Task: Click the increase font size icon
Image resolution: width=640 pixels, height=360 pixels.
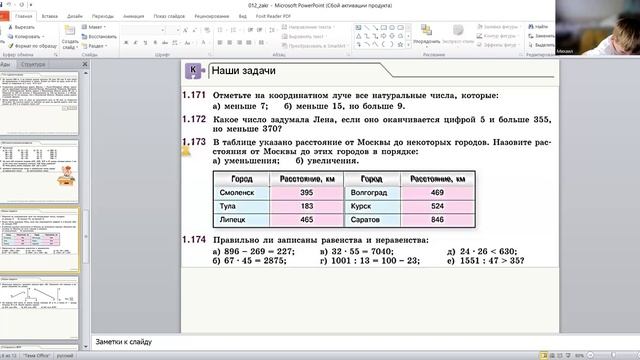Action: pyautogui.click(x=185, y=30)
